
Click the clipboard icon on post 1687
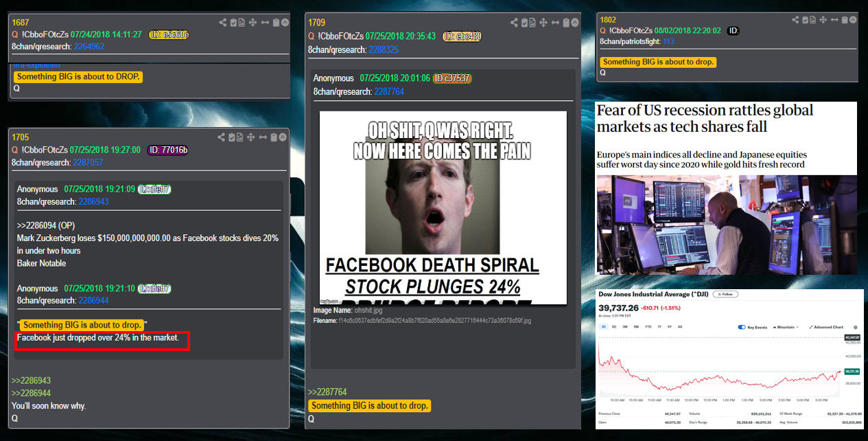(276, 23)
